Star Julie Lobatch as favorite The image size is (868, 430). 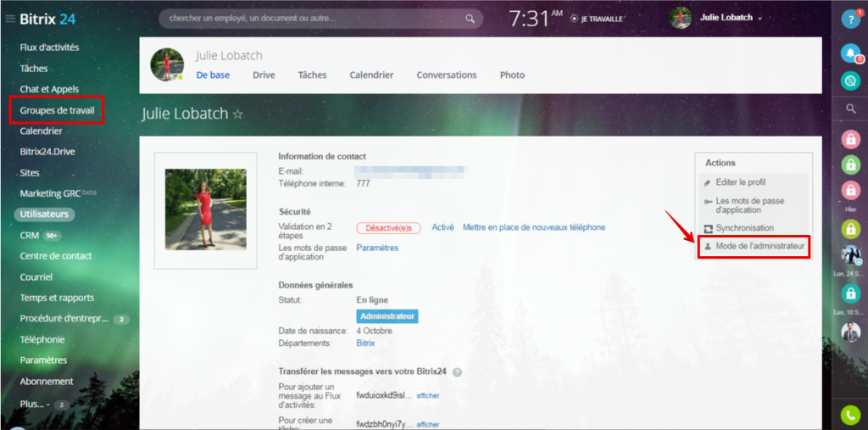tap(237, 114)
